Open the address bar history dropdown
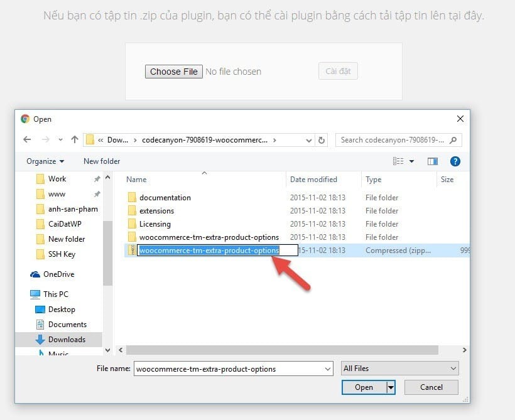 click(x=309, y=140)
